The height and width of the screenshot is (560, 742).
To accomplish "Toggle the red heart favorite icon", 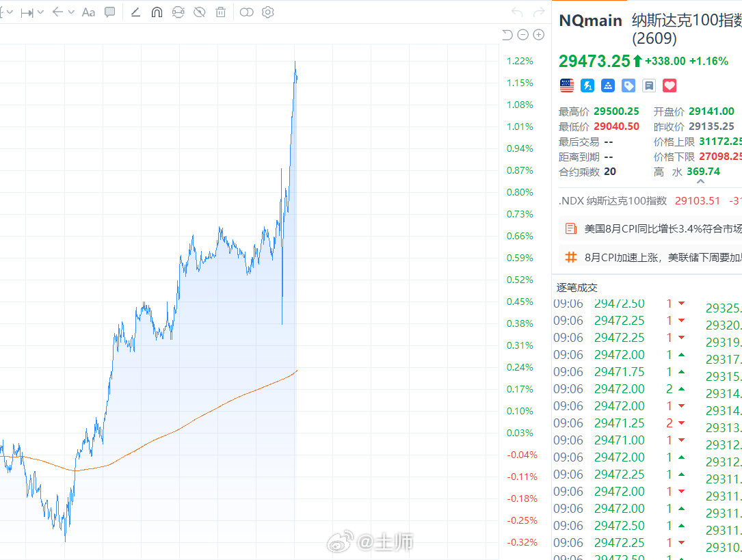I will [x=670, y=85].
